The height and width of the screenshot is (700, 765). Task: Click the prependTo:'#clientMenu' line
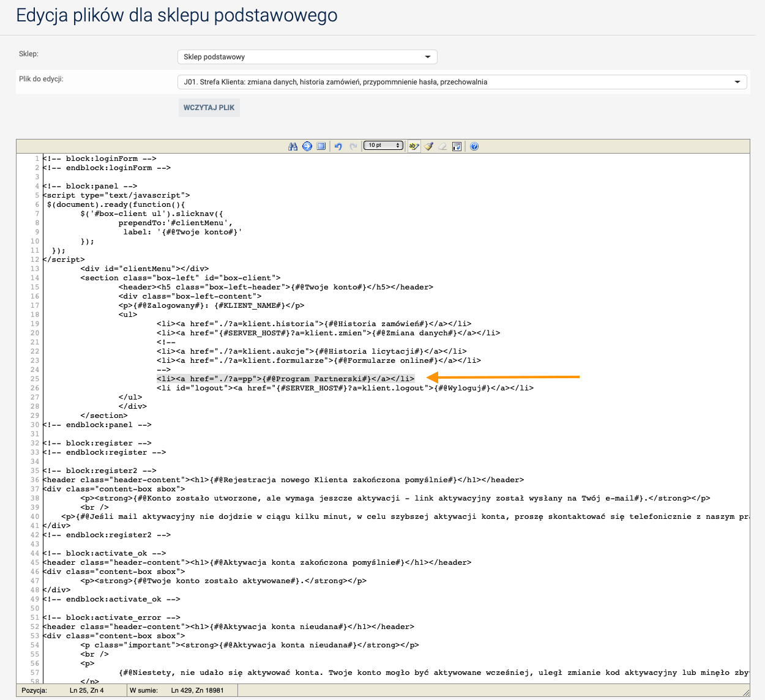176,223
